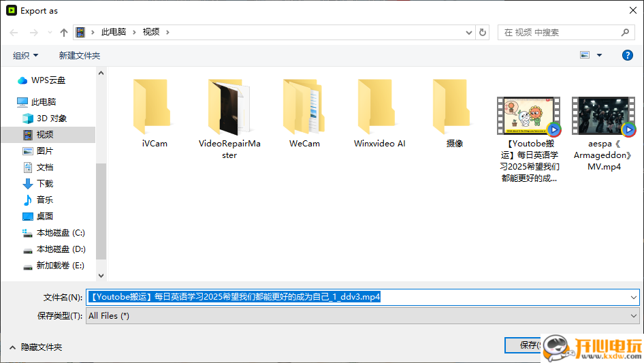The image size is (644, 363).
Task: Click the navigation pane scrollbar thumb
Action: click(101, 211)
